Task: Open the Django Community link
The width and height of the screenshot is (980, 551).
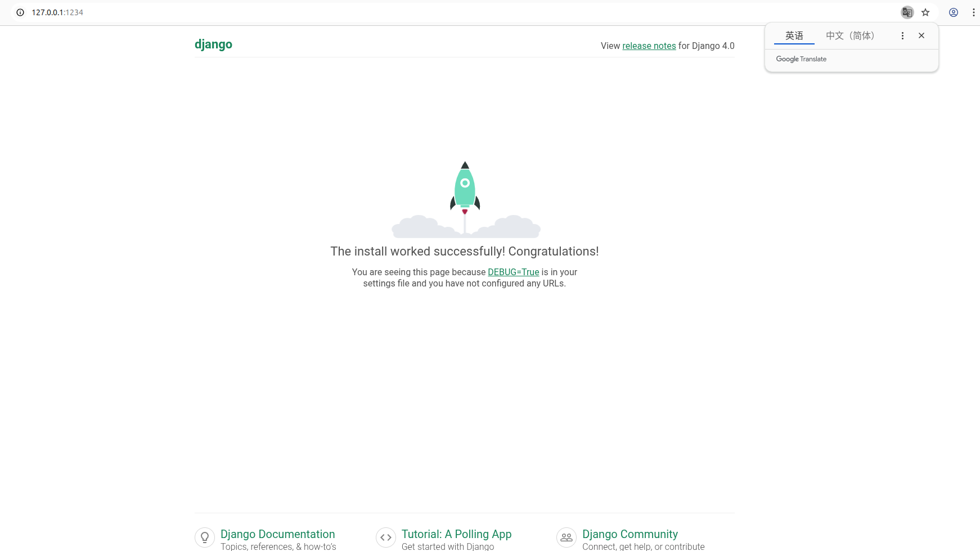Action: click(x=630, y=534)
